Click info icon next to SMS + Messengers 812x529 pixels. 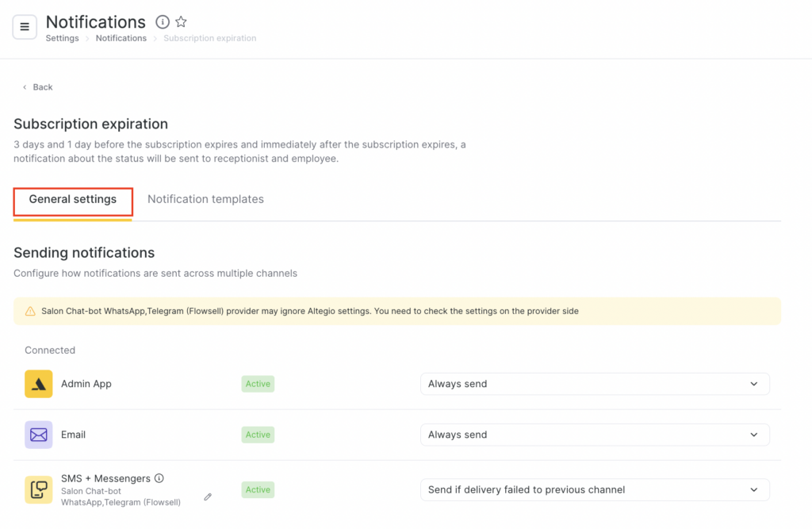159,478
